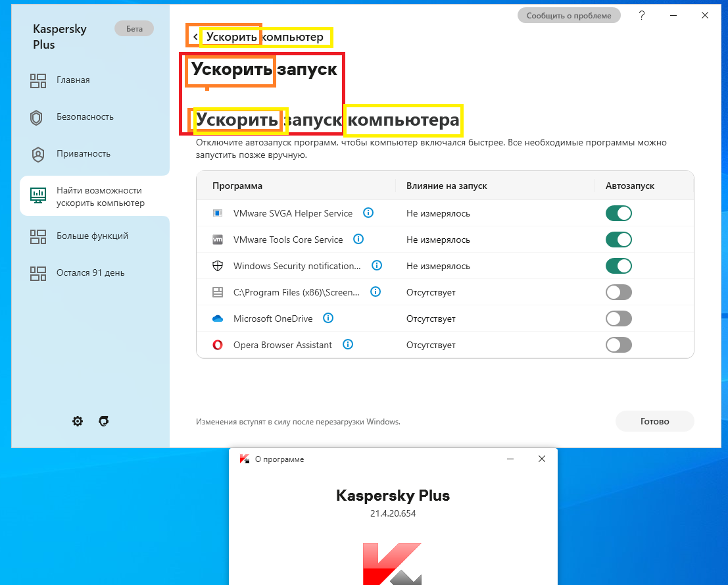The width and height of the screenshot is (728, 585).
Task: Sort by the Программа column header
Action: point(237,186)
